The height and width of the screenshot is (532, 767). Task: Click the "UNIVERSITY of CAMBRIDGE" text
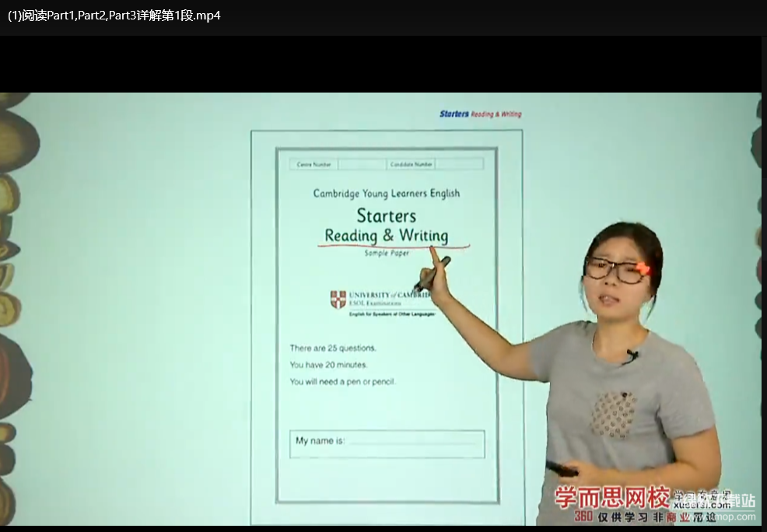tap(390, 295)
